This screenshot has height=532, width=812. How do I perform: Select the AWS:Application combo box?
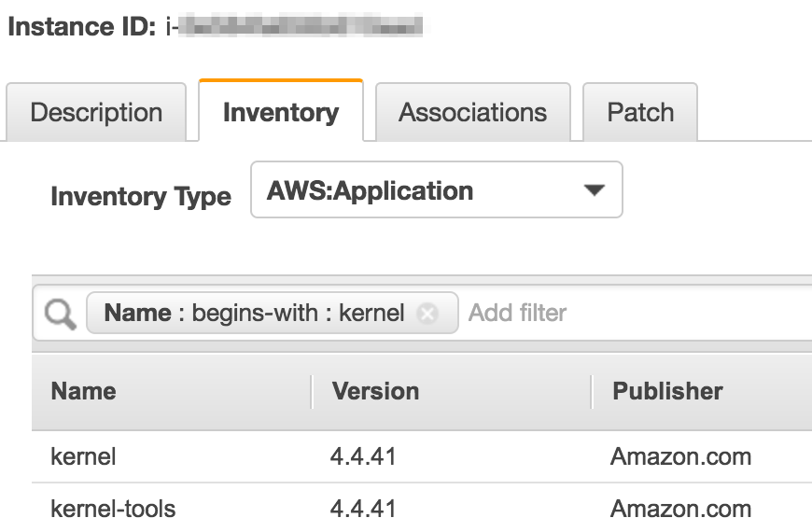[x=437, y=189]
